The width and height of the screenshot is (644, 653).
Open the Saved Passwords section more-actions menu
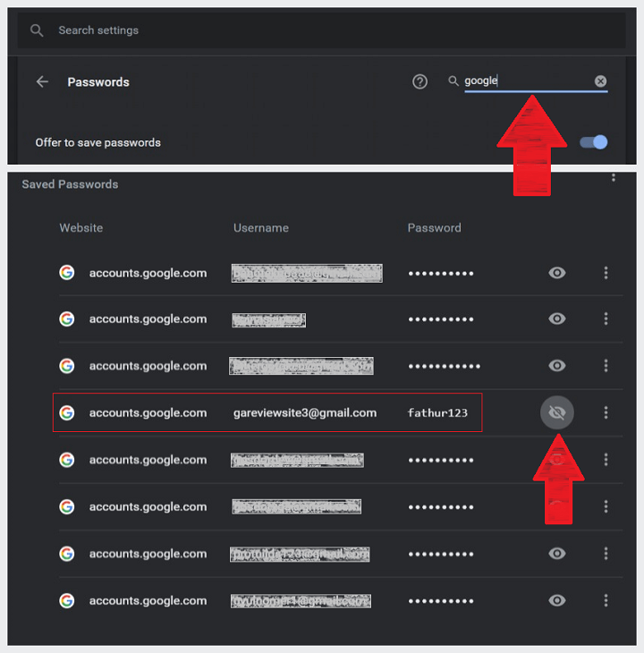(x=614, y=178)
